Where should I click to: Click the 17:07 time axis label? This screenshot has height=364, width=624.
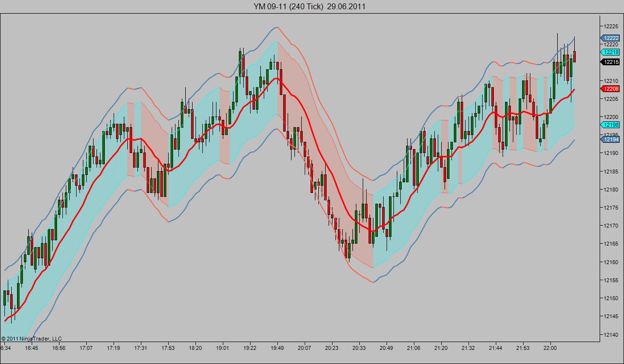(86, 348)
